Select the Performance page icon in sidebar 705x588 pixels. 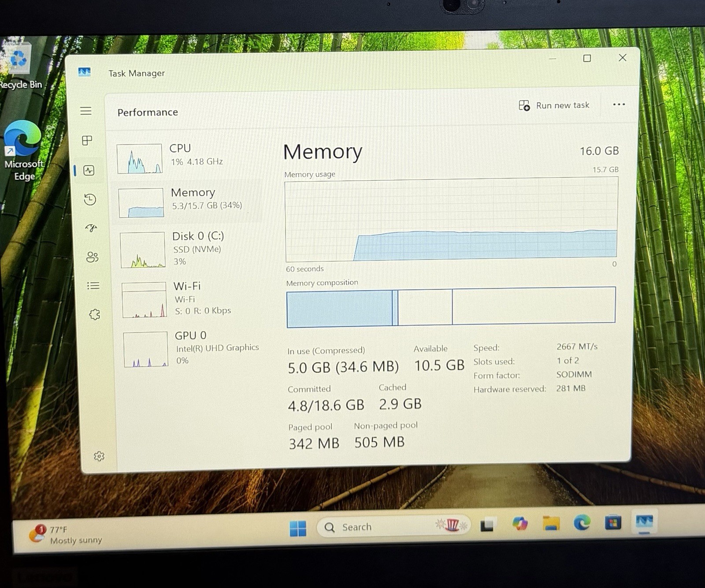pyautogui.click(x=89, y=170)
